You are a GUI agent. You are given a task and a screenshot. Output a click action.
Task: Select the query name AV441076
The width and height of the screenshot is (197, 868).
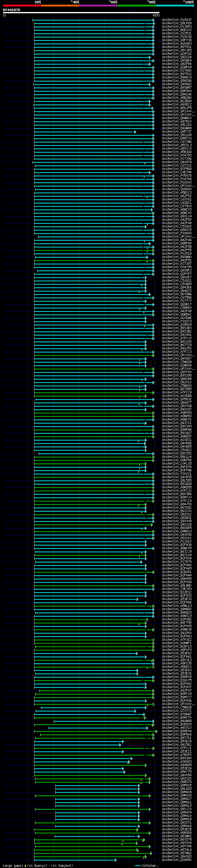(11, 10)
